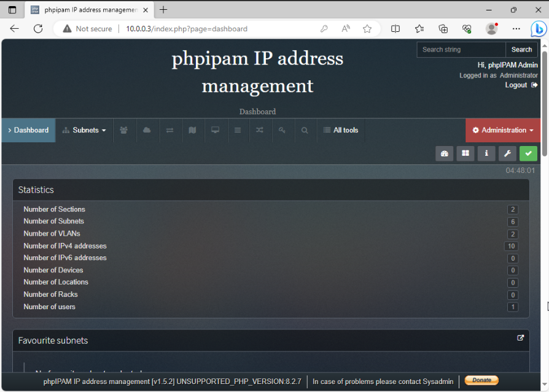Select the phpipam browser tab

89,10
